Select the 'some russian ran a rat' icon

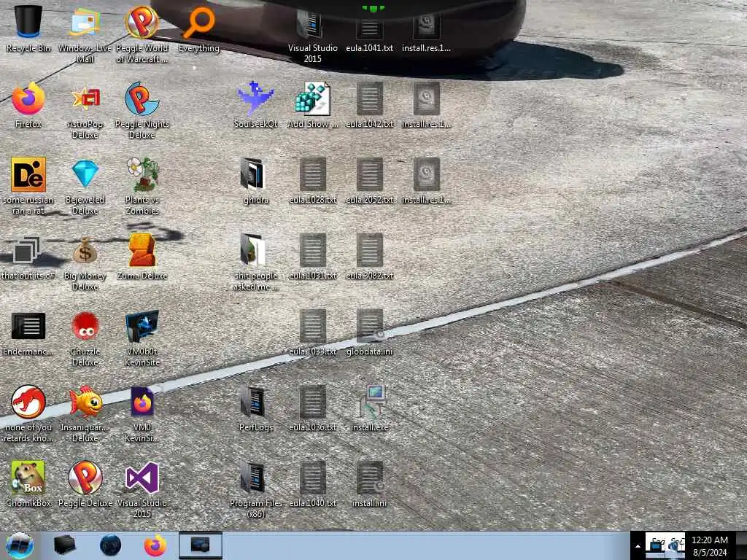pos(28,186)
